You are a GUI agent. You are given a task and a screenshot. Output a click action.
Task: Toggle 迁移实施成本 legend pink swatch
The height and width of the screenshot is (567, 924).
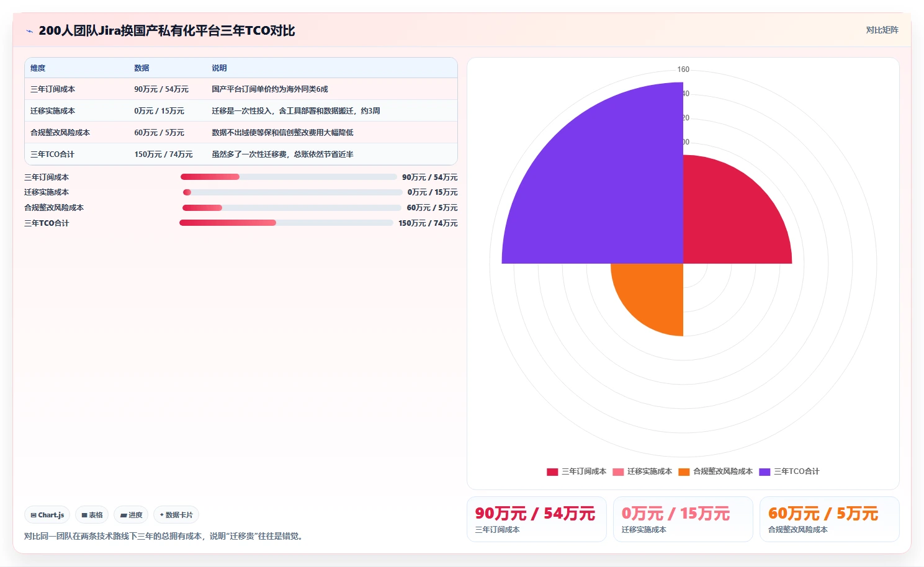click(x=618, y=471)
